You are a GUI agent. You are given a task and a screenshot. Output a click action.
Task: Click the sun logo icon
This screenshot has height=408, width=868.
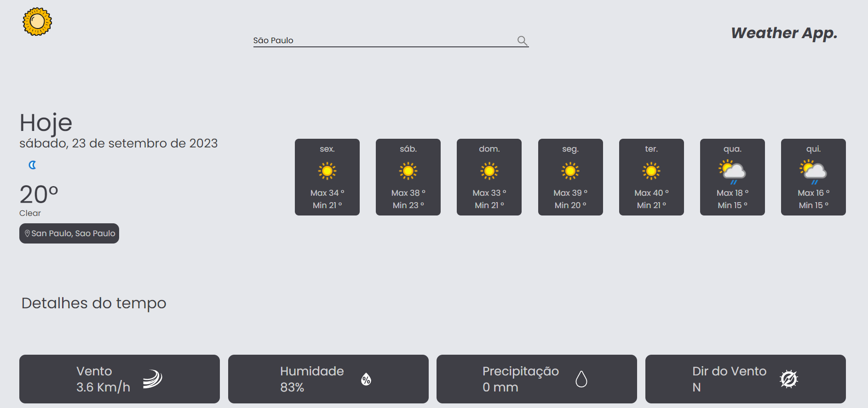click(37, 22)
